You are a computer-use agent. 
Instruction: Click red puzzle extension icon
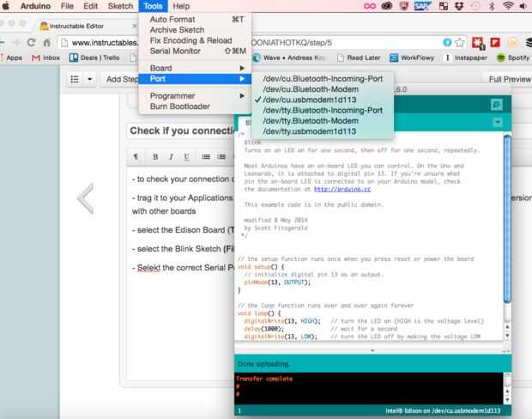(478, 43)
